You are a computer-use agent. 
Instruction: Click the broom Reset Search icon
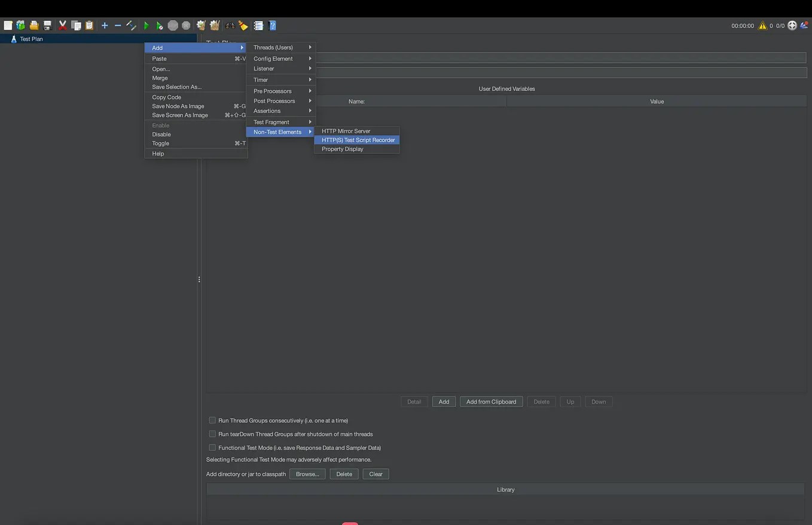(x=243, y=26)
